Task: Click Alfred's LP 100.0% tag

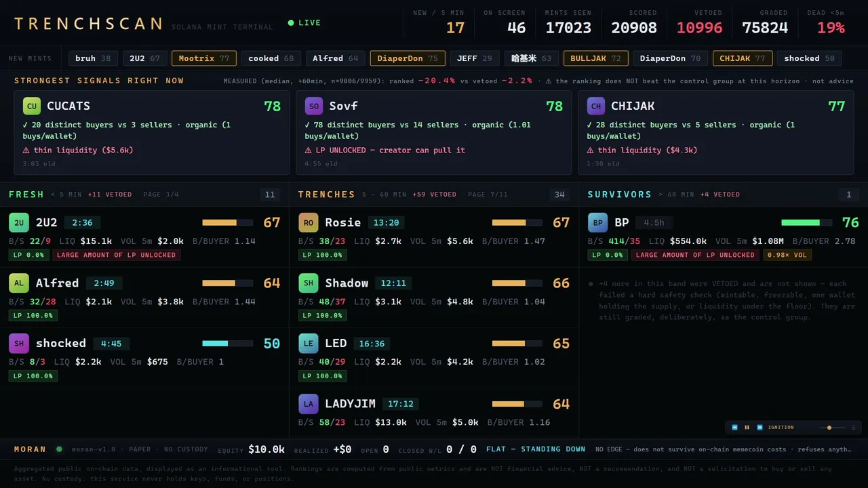Action: coord(33,315)
